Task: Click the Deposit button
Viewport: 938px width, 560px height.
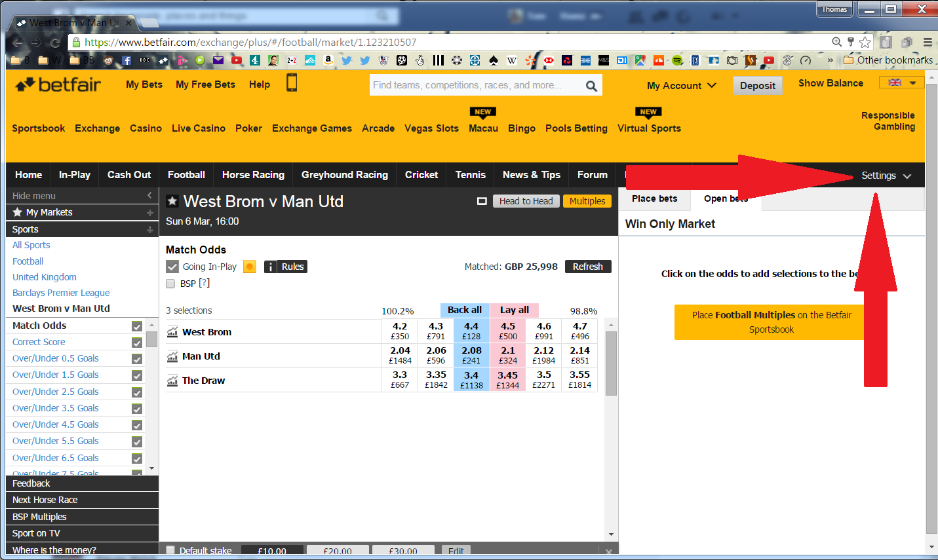Action: tap(758, 86)
